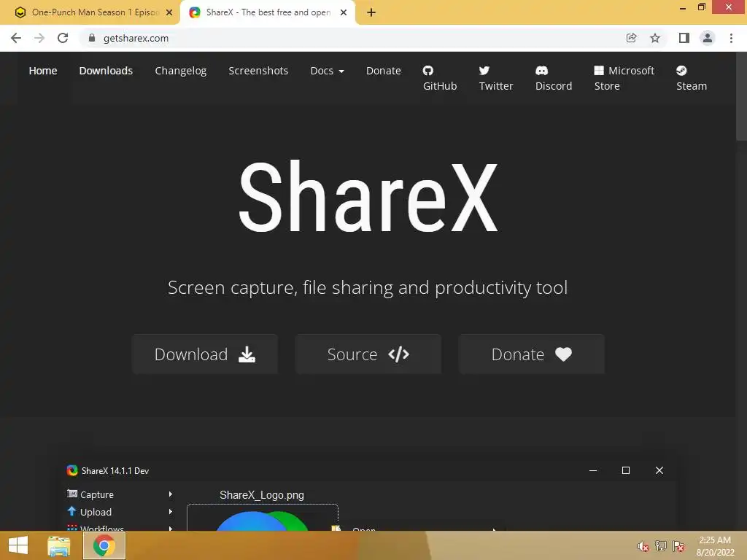The height and width of the screenshot is (560, 747).
Task: Open the Home nav link
Action: (x=43, y=71)
